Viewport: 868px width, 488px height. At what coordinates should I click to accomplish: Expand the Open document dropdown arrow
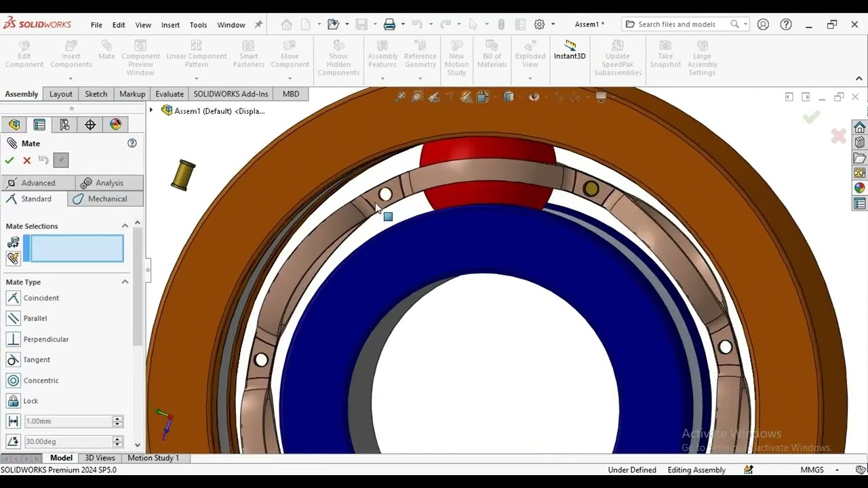[347, 24]
